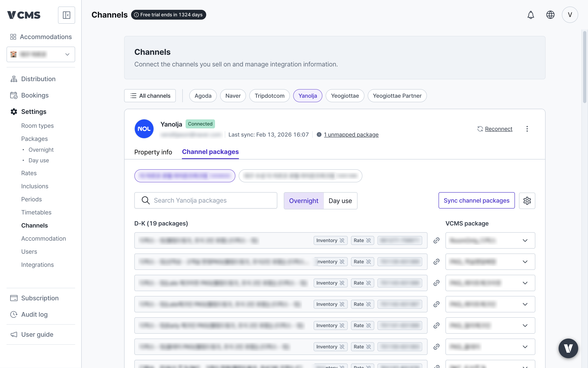Filter by Yeogiottae Partner channel
This screenshot has width=588, height=368.
397,96
